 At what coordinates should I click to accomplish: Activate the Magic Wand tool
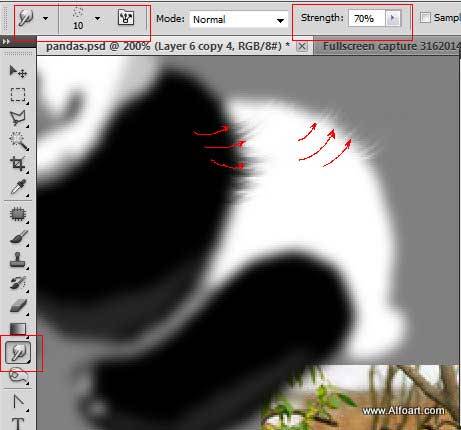(x=18, y=141)
